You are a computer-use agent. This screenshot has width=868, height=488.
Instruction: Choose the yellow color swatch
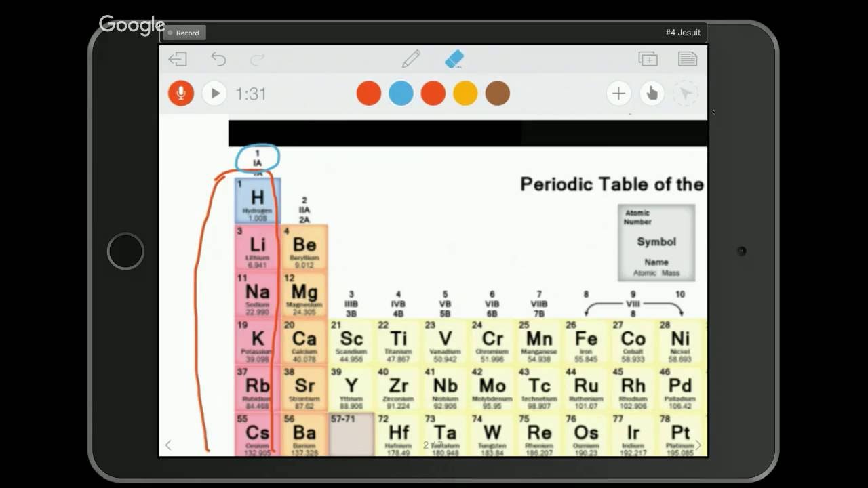[x=465, y=94]
